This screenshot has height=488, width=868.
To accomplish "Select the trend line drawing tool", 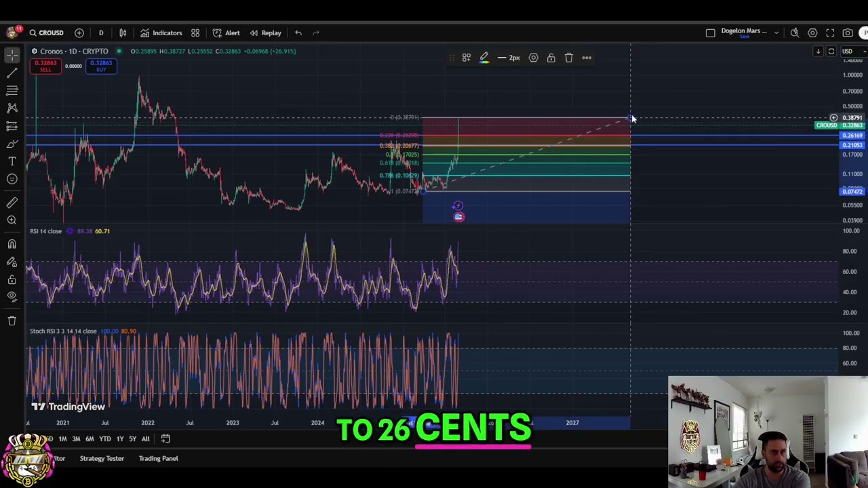I will point(12,73).
